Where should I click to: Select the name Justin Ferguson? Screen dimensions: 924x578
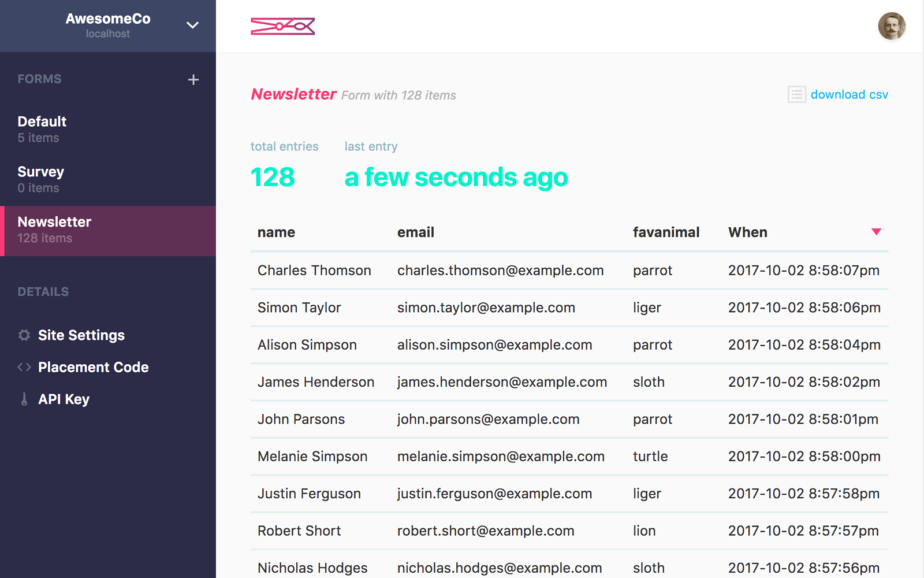coord(309,494)
